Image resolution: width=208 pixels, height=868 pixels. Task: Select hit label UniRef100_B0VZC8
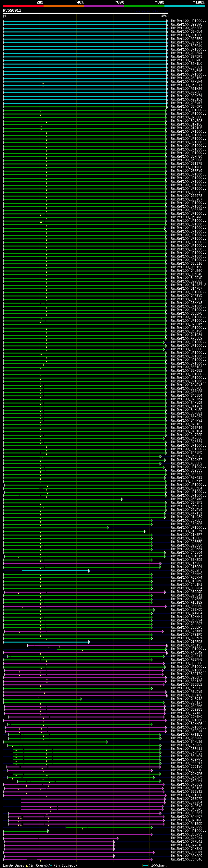pyautogui.click(x=187, y=121)
